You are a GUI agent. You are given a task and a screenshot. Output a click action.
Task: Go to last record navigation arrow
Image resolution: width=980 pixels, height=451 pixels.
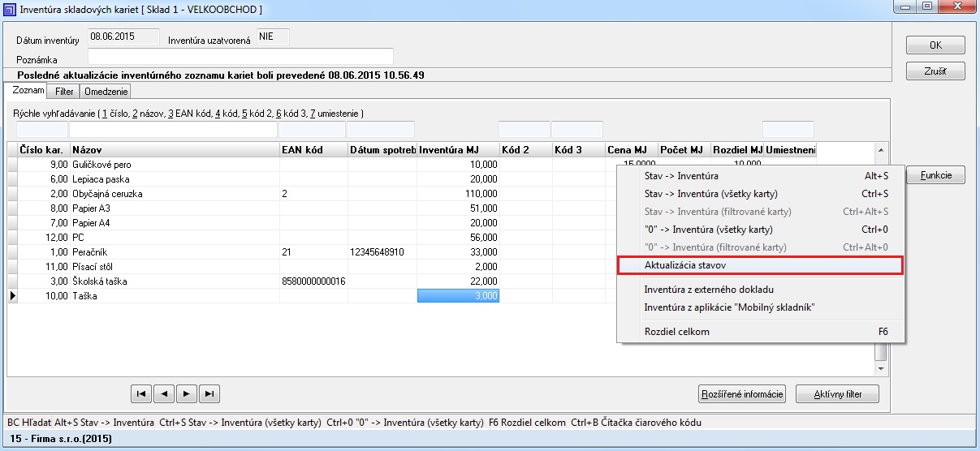tap(209, 393)
